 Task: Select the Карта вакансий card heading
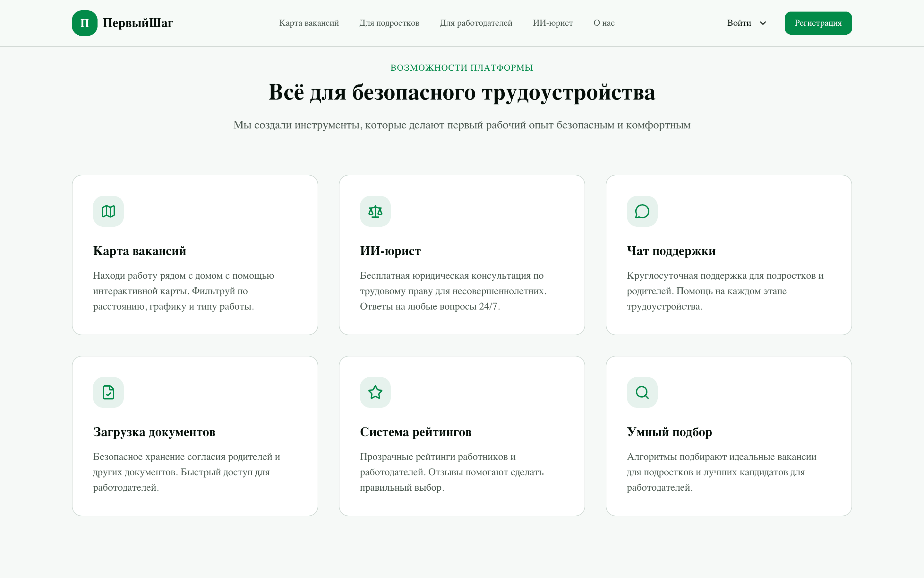pyautogui.click(x=140, y=251)
